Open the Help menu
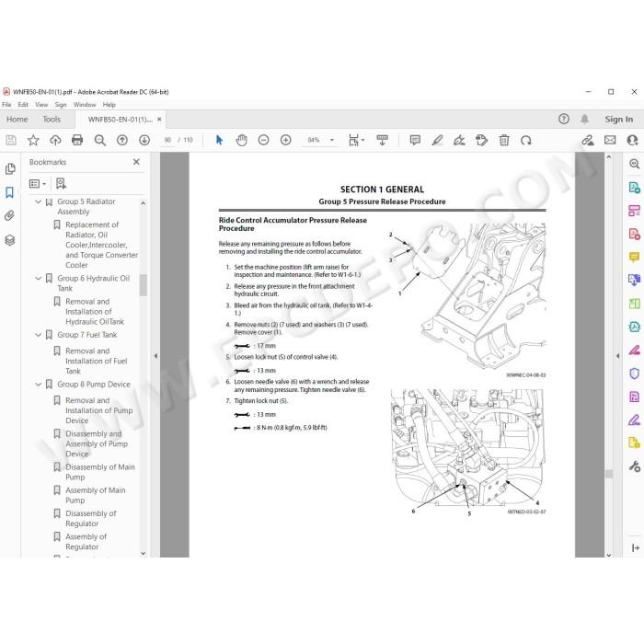 [x=109, y=105]
